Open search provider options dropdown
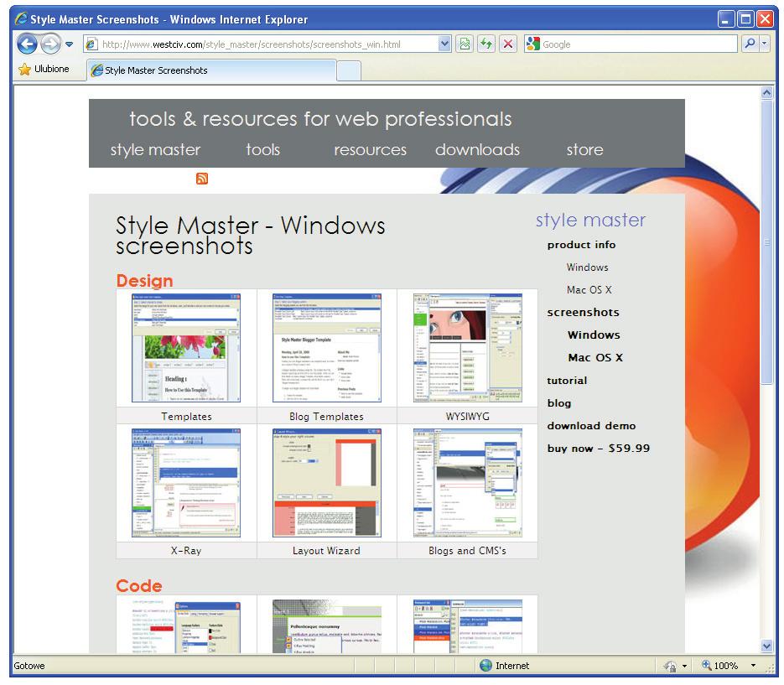This screenshot has height=685, width=784. [765, 44]
